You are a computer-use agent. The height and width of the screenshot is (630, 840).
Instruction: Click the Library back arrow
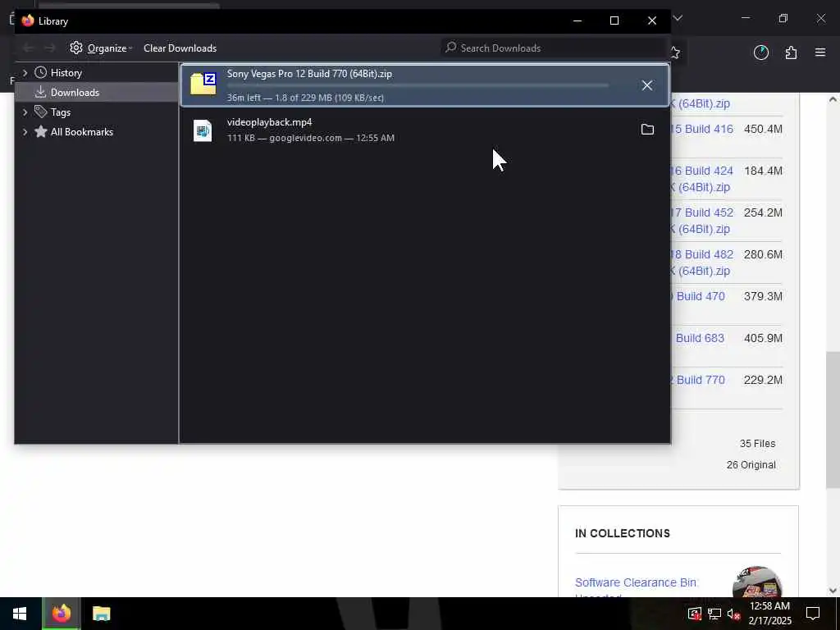[28, 48]
